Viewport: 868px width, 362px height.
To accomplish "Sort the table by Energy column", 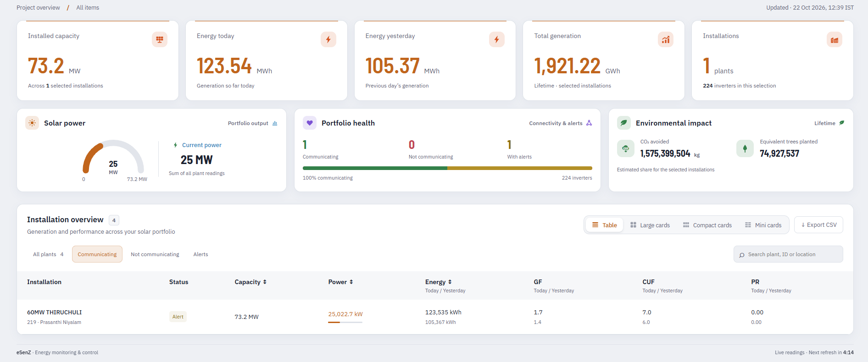I will pyautogui.click(x=439, y=282).
